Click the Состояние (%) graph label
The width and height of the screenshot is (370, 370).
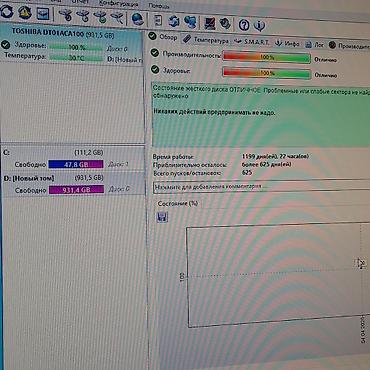(178, 203)
